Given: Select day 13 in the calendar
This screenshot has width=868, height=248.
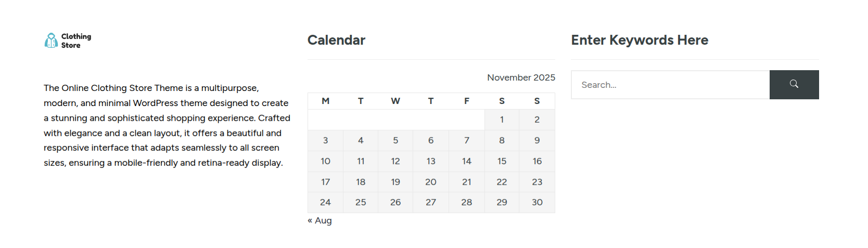Looking at the screenshot, I should (431, 161).
